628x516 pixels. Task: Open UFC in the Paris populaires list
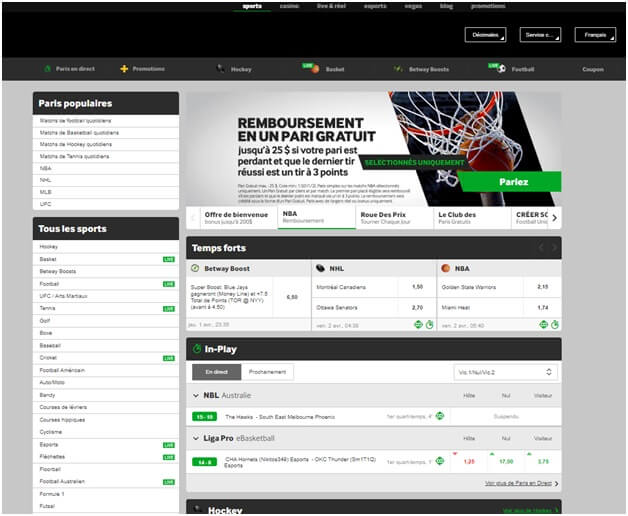coord(106,204)
